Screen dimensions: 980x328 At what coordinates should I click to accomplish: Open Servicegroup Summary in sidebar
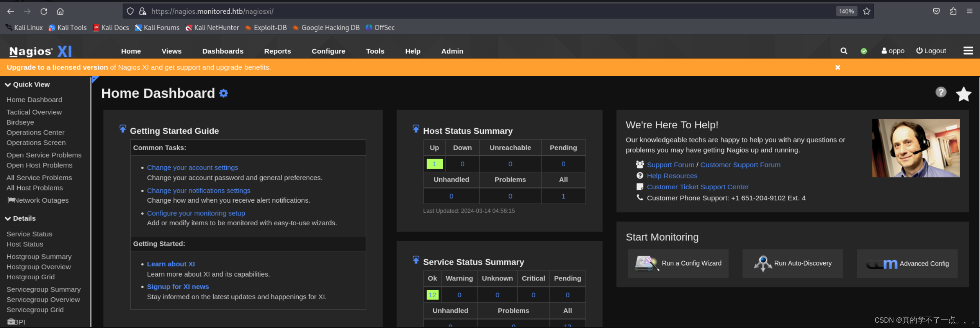pos(44,289)
